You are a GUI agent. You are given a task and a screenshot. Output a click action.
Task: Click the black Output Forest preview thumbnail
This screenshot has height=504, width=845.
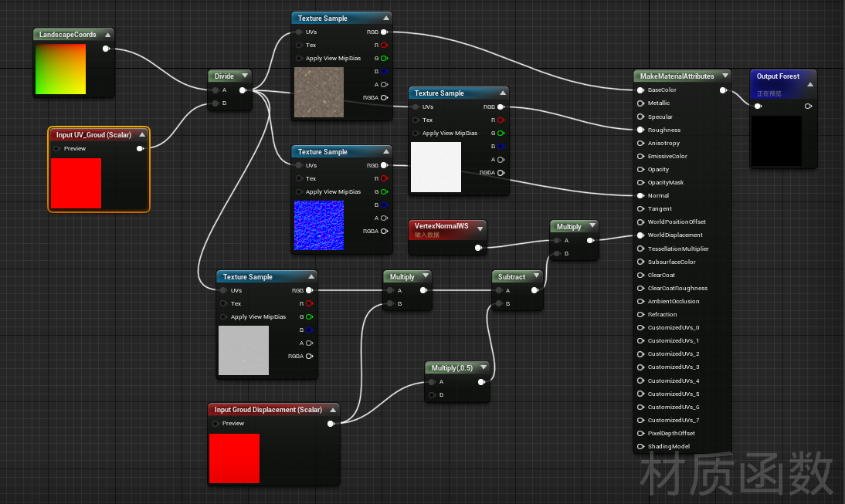pos(776,140)
